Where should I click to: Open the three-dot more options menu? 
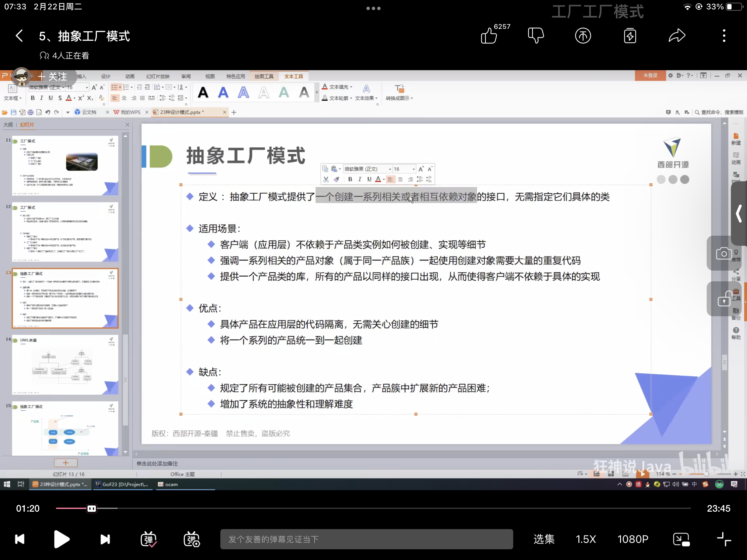(724, 36)
